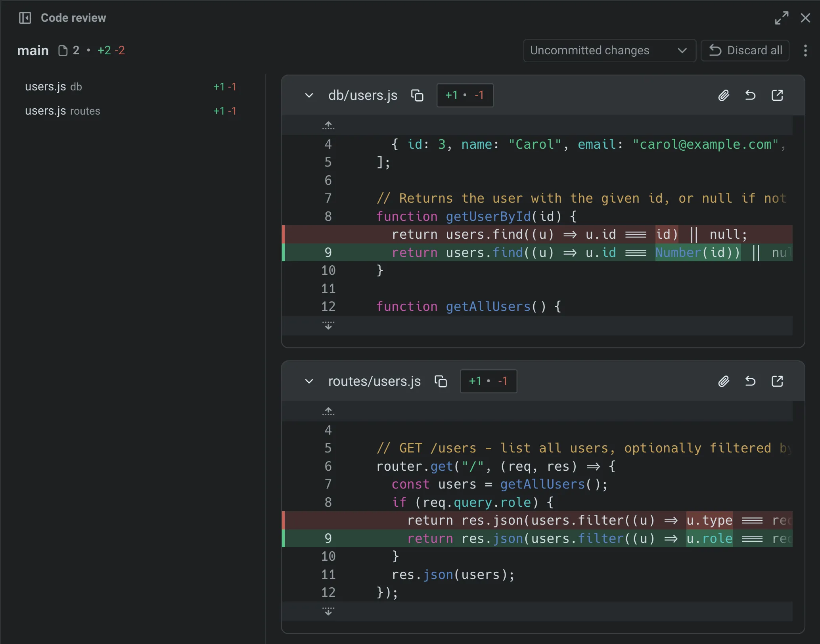820x644 pixels.
Task: Toggle the sidebar panel icon beside Code review
Action: tap(25, 18)
